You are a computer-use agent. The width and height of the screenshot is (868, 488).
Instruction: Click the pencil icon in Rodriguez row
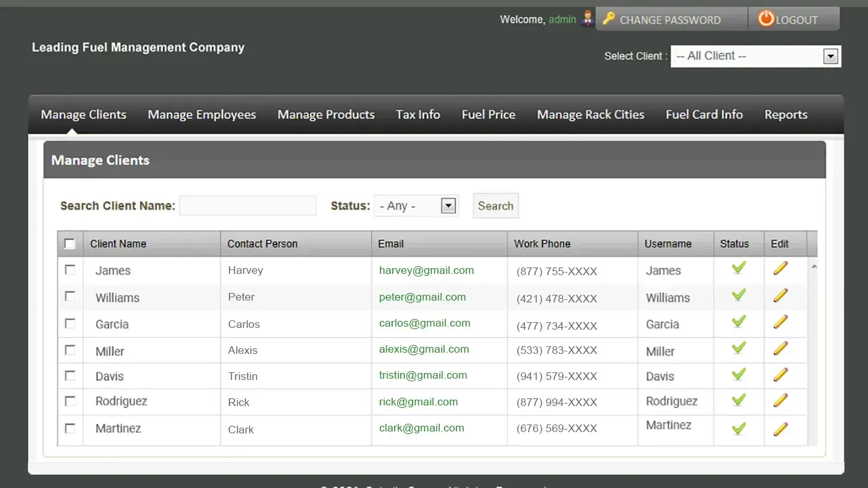tap(780, 400)
